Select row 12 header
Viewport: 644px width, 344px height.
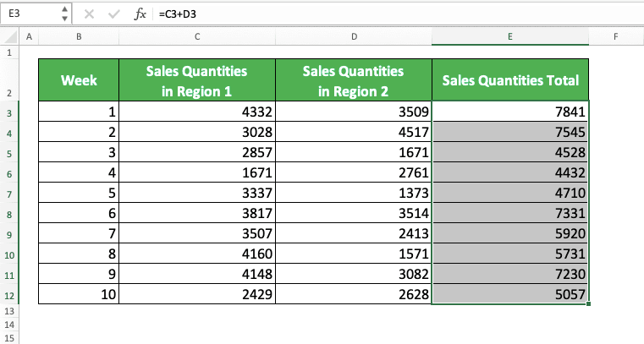(x=9, y=294)
